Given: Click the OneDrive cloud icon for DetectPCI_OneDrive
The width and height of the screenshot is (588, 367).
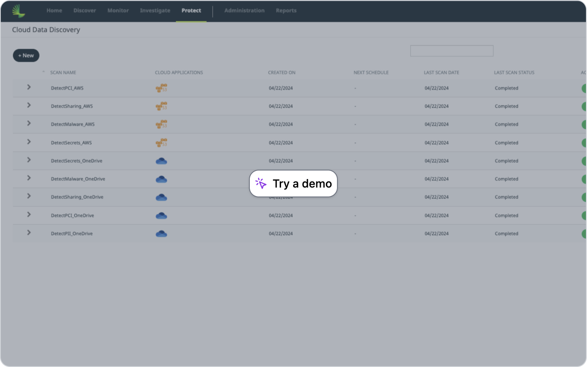Looking at the screenshot, I should click(161, 216).
